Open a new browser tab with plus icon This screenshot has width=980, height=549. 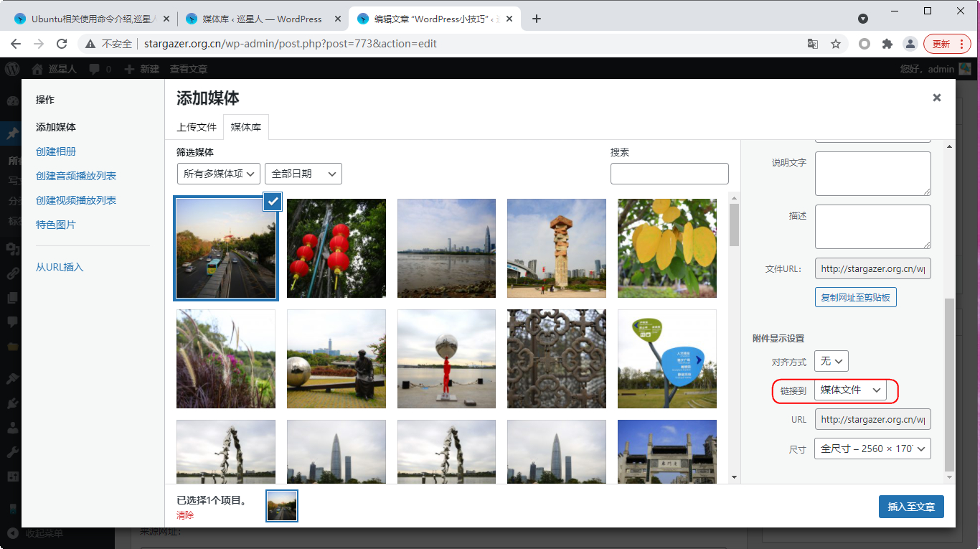tap(537, 19)
